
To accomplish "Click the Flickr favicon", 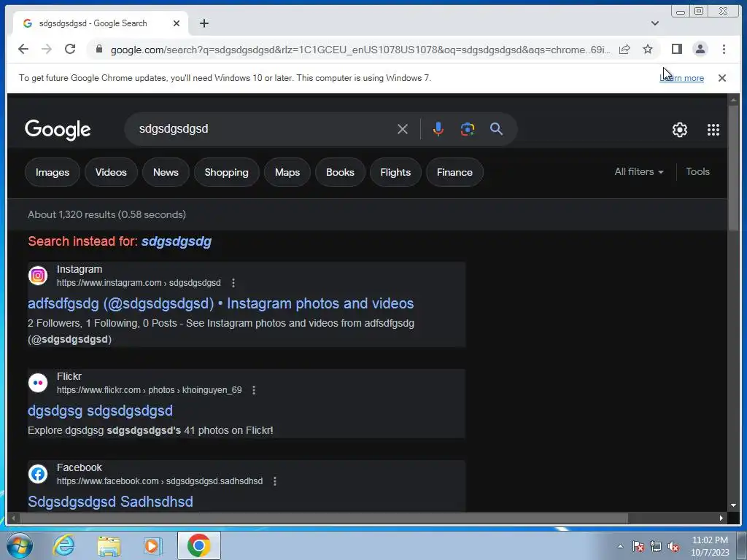I will coord(38,383).
